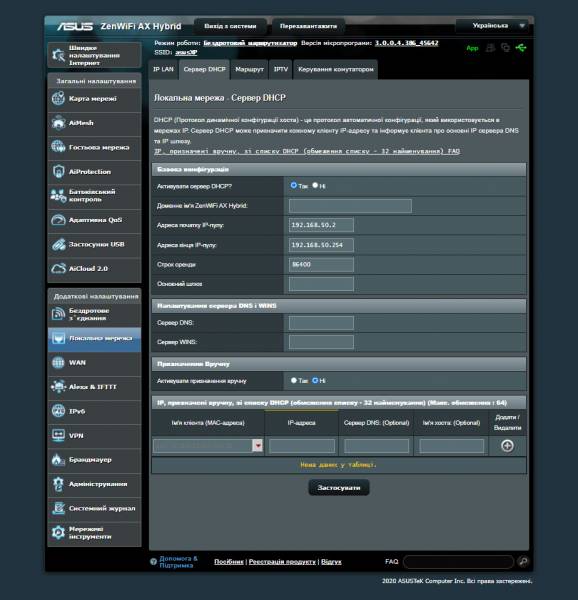
Task: Open the Відгук feedback link
Action: click(x=331, y=562)
